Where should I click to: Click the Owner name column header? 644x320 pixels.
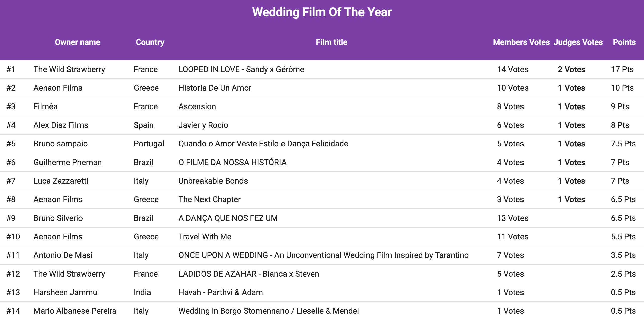77,42
